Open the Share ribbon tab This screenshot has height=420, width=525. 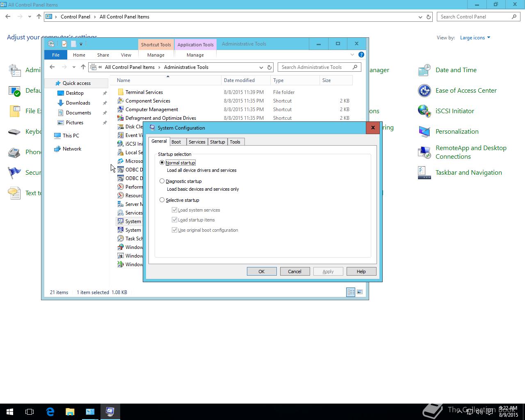pyautogui.click(x=103, y=55)
